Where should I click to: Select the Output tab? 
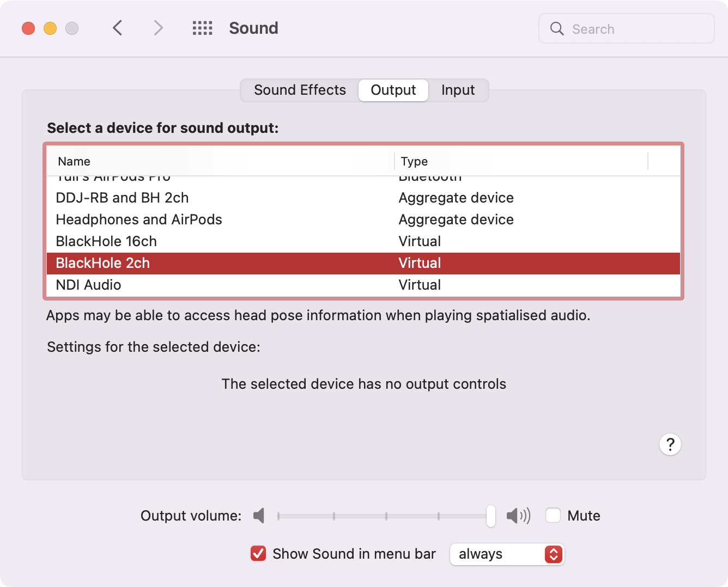(393, 90)
